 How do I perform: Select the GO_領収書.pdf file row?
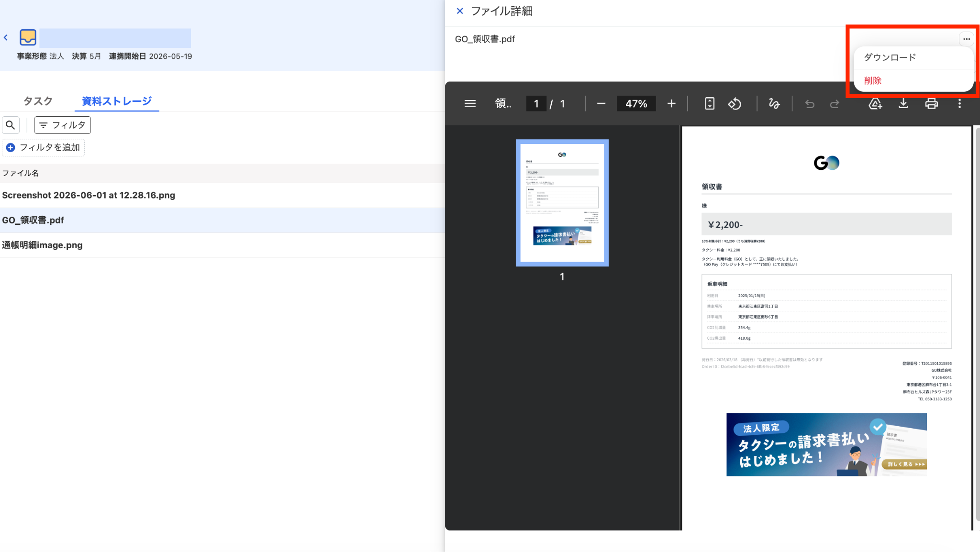[x=223, y=220]
